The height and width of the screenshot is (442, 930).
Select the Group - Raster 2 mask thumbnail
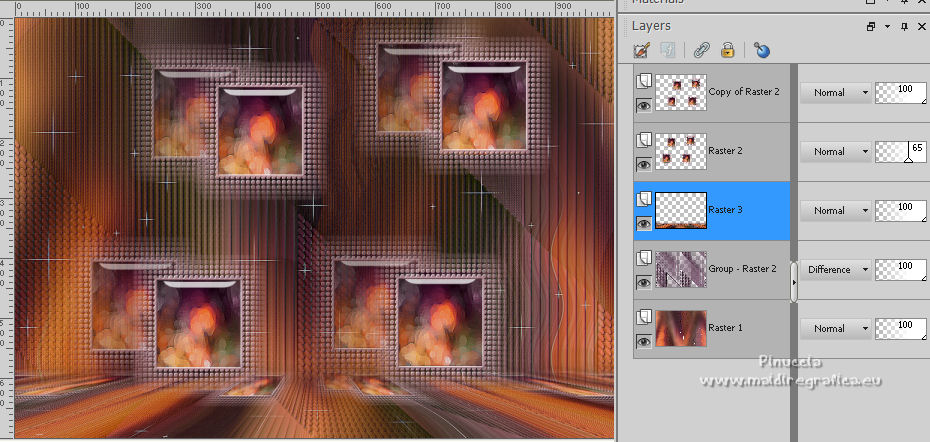681,269
